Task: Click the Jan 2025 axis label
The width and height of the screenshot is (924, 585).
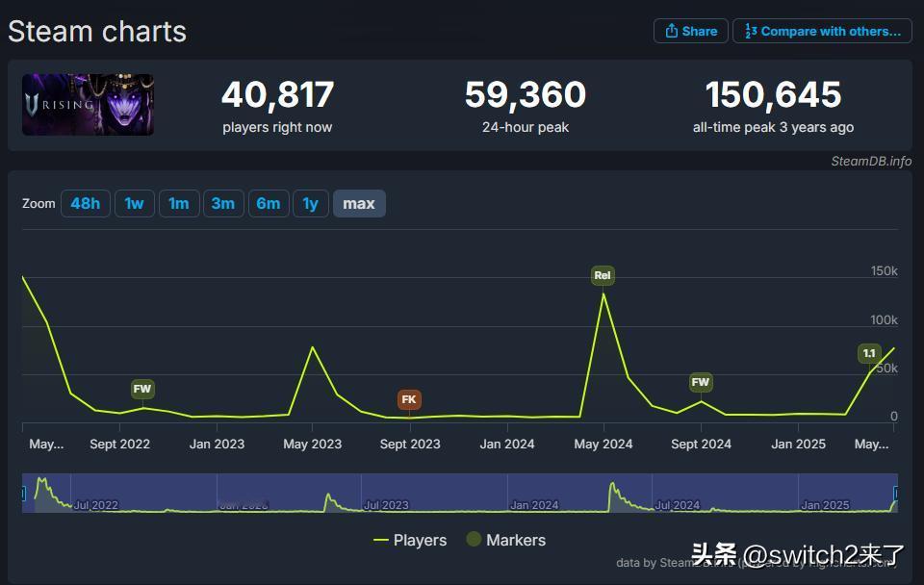Action: point(799,445)
